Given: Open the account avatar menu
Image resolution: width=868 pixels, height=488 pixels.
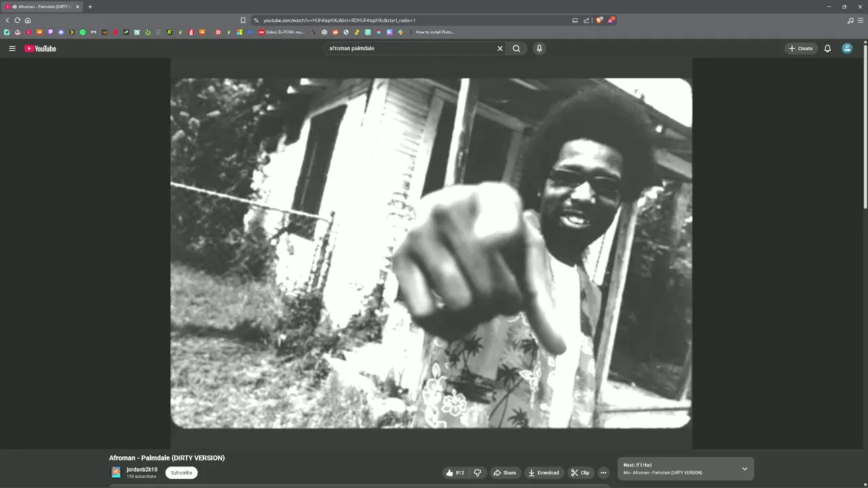Looking at the screenshot, I should 847,48.
